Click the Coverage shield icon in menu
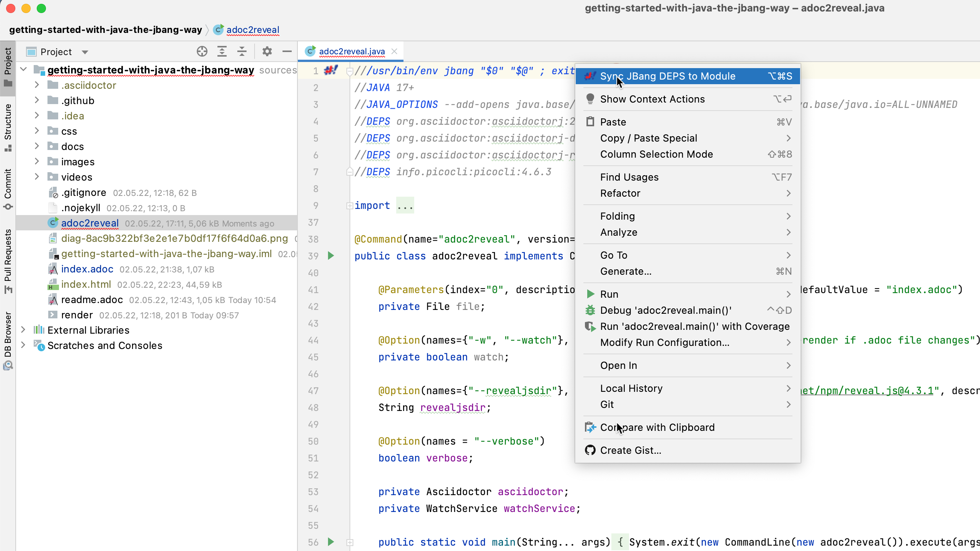980x551 pixels. (x=590, y=326)
